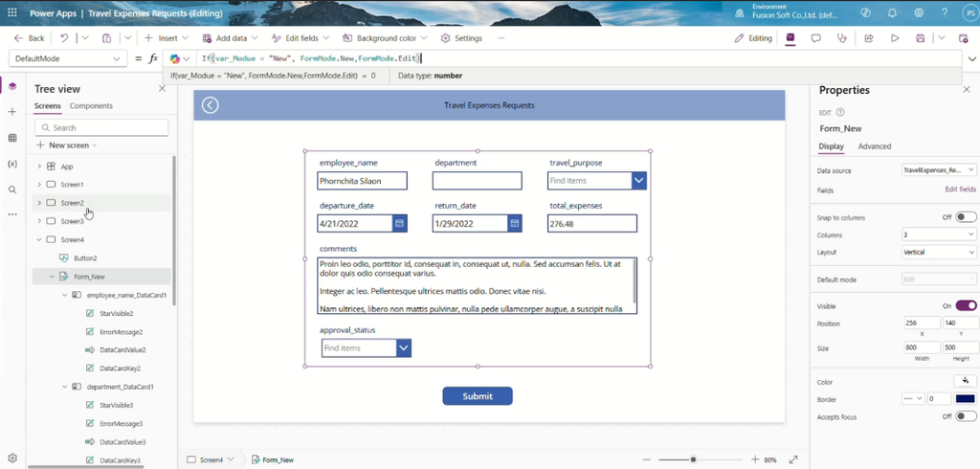Viewport: 980px width, 469px height.
Task: Open the Insert menu
Action: 167,38
